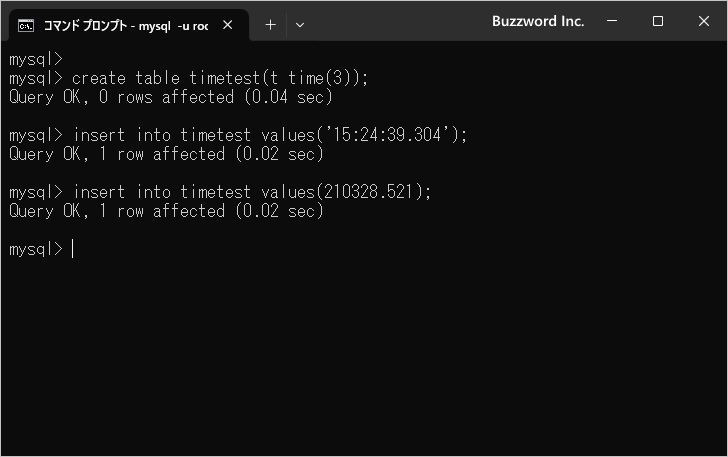
Task: Close the terminal window
Action: point(703,21)
